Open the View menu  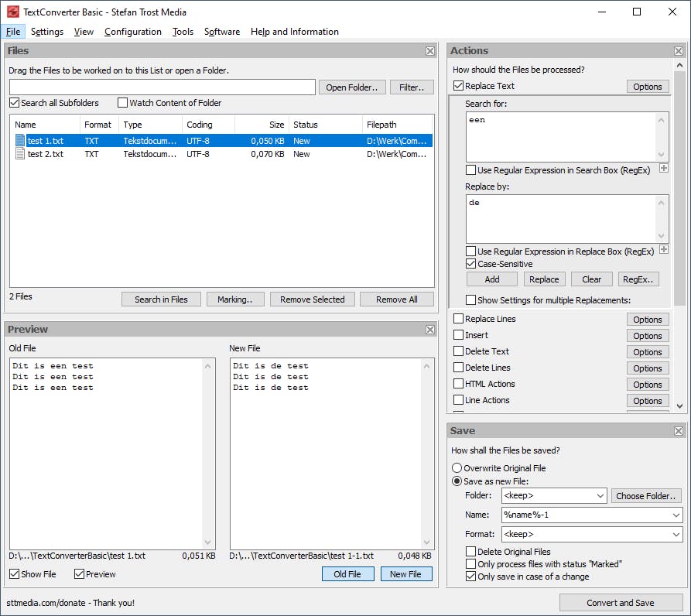pyautogui.click(x=84, y=32)
